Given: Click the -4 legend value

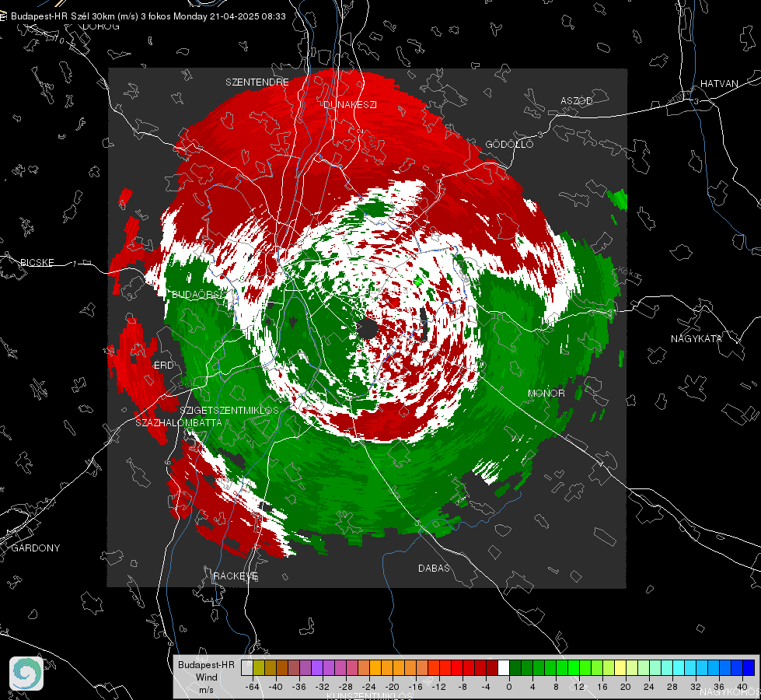Looking at the screenshot, I should coord(487,688).
